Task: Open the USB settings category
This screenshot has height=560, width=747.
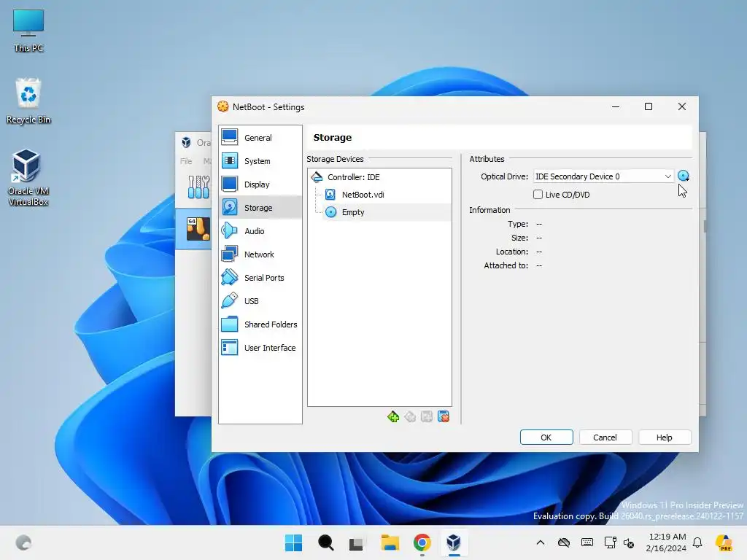Action: (x=260, y=301)
